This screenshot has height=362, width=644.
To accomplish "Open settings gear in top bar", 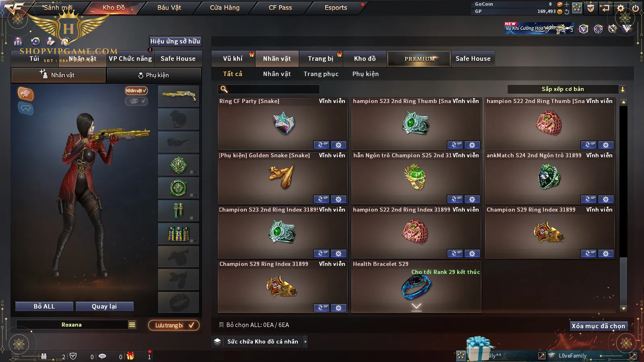I will pyautogui.click(x=621, y=8).
